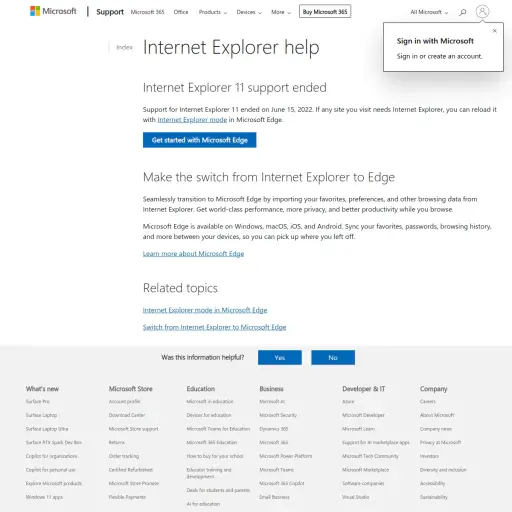Follow the inline Internet Explorer mode link
Screen dimensions: 512x512
(x=192, y=120)
